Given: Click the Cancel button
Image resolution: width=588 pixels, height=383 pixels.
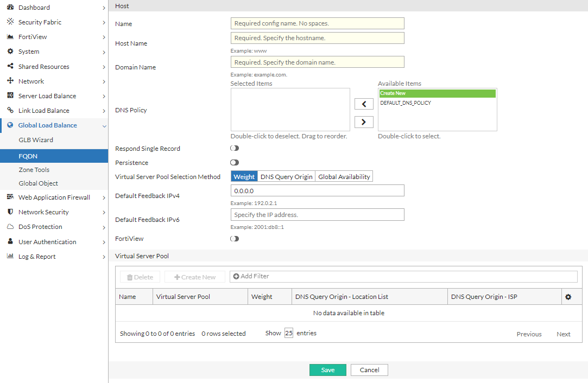Looking at the screenshot, I should [369, 370].
